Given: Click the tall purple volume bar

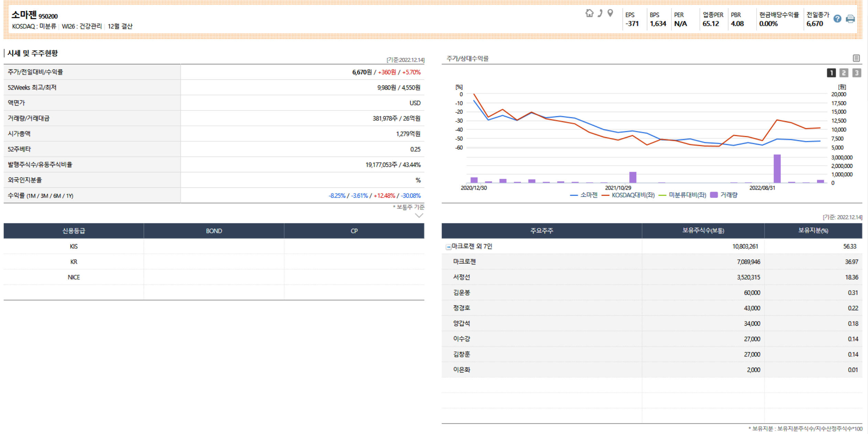Looking at the screenshot, I should (777, 169).
